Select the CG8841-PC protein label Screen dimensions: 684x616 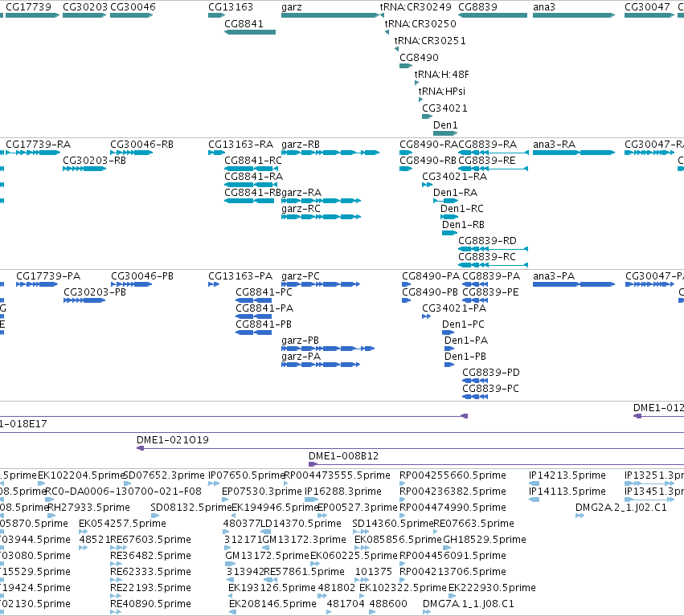click(x=264, y=292)
